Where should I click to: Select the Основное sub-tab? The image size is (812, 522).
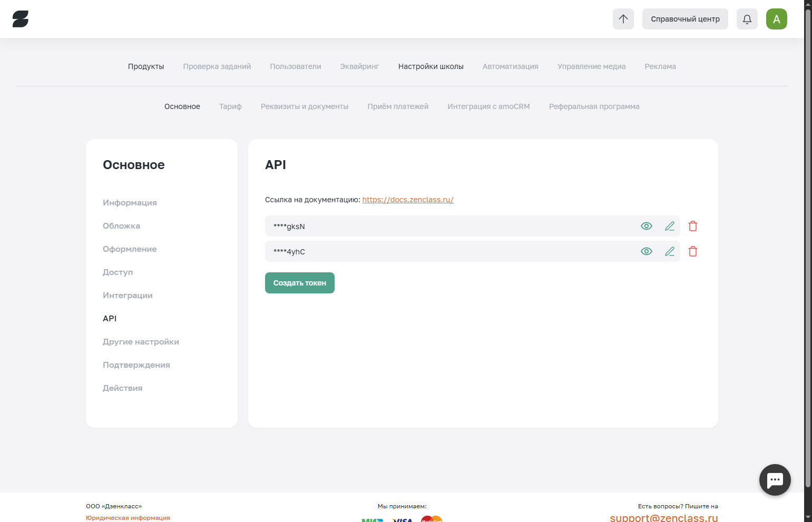[182, 106]
